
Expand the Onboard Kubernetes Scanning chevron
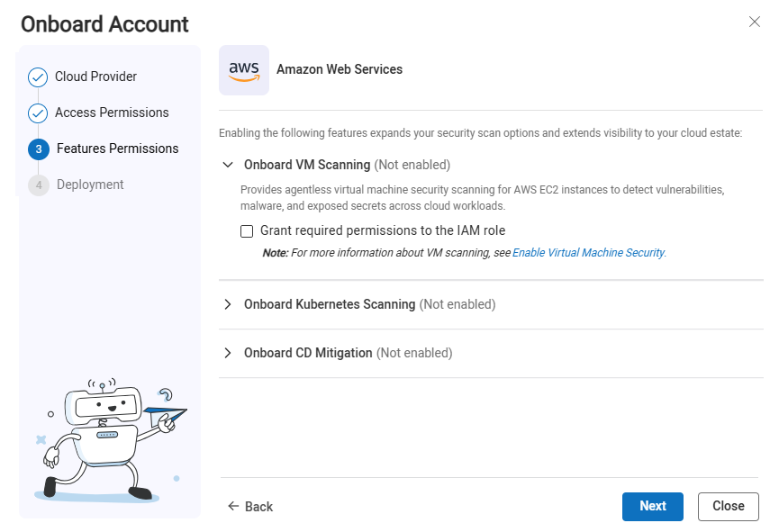(x=228, y=304)
